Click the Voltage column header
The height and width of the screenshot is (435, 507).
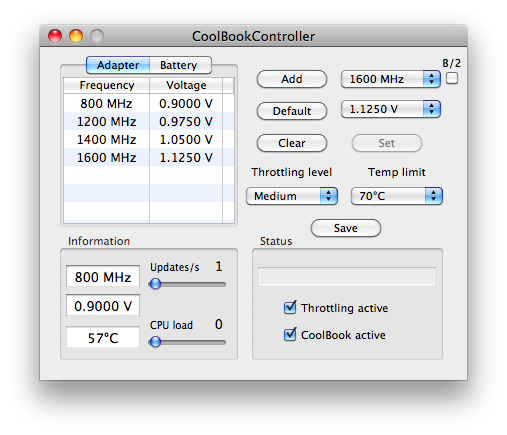pos(186,85)
